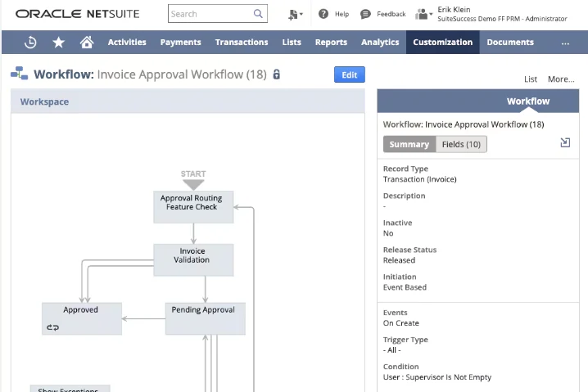Click the Feedback speech bubble icon
Screen dimensions: 588x392
point(365,14)
